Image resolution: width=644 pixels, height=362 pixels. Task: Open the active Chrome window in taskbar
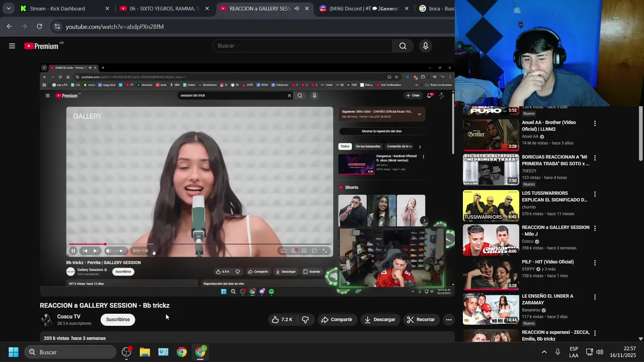pyautogui.click(x=200, y=352)
